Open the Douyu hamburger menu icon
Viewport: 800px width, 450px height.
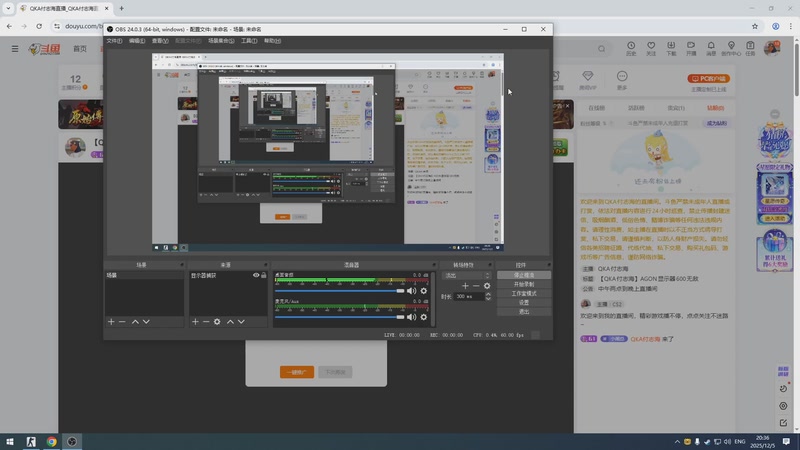pyautogui.click(x=15, y=49)
